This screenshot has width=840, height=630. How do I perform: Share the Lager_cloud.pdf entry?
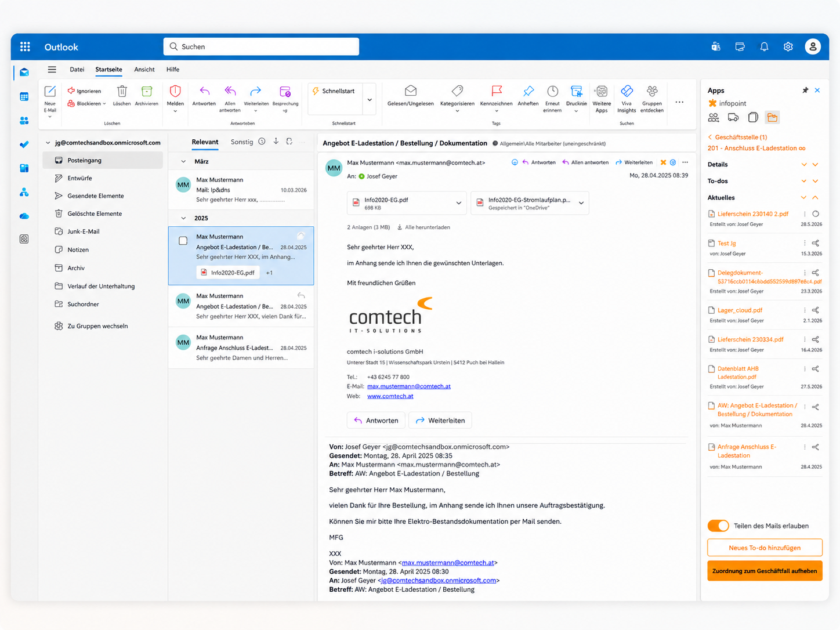[815, 310]
